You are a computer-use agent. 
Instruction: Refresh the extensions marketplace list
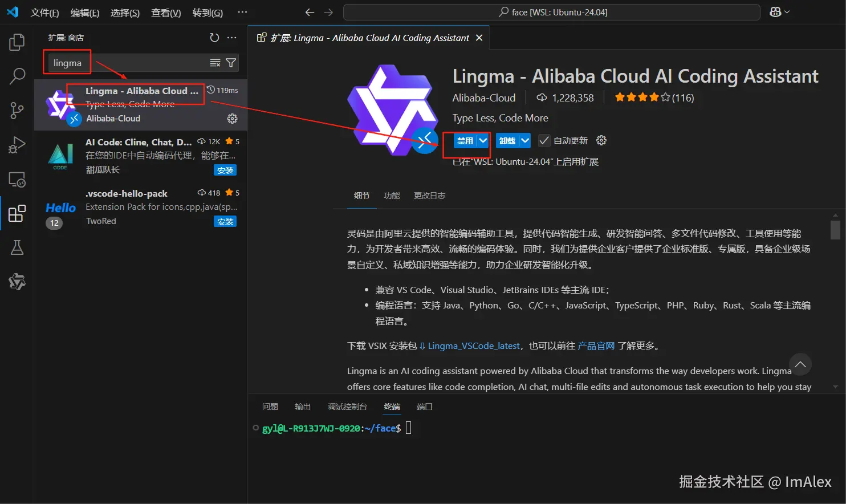point(214,38)
